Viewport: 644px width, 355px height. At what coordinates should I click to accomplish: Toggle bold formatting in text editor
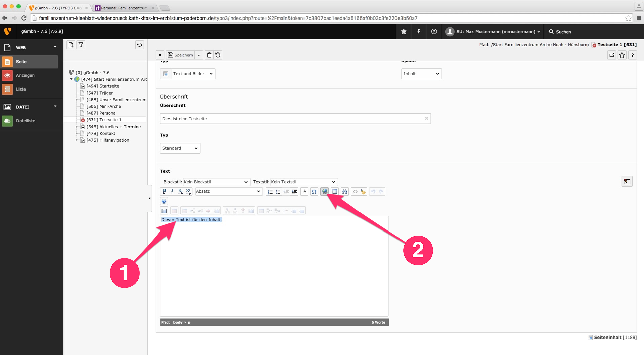(x=164, y=191)
